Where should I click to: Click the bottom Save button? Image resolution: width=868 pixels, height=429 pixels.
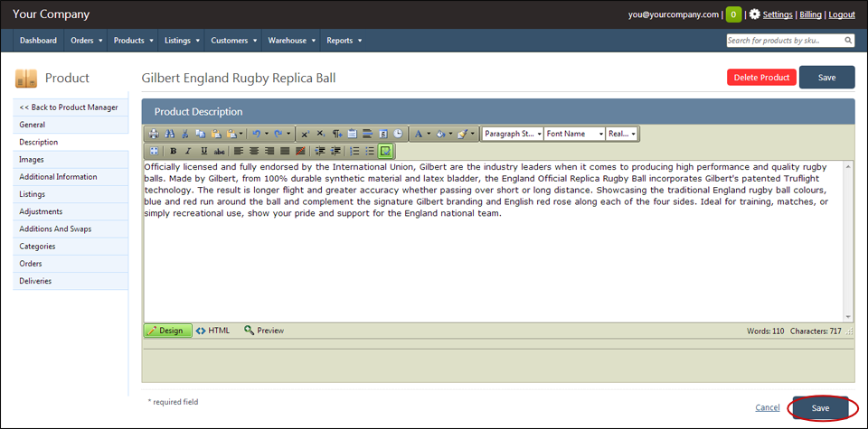(x=820, y=408)
